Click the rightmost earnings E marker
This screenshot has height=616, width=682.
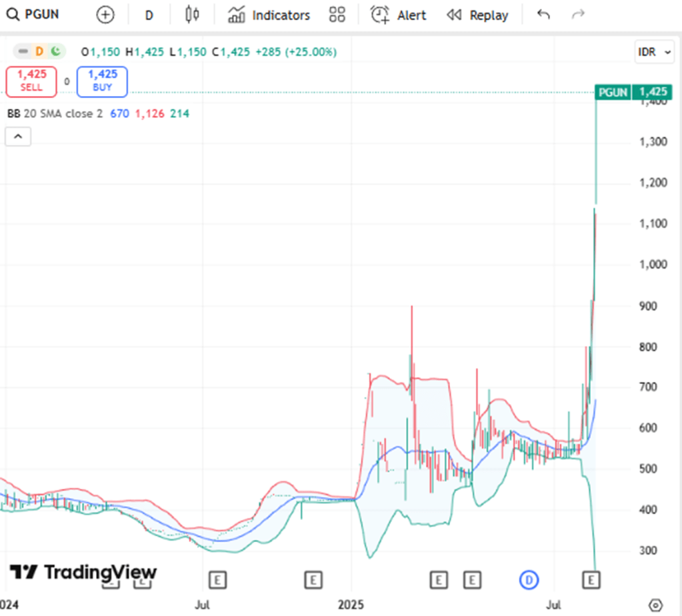point(591,580)
